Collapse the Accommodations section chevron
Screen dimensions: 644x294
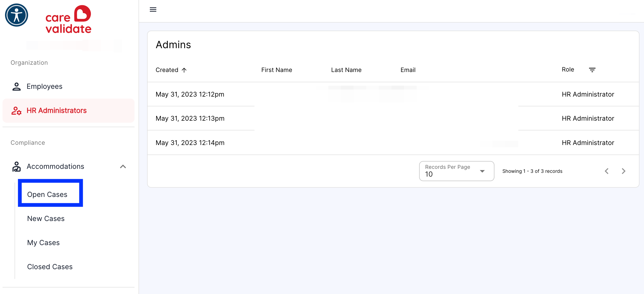[123, 167]
